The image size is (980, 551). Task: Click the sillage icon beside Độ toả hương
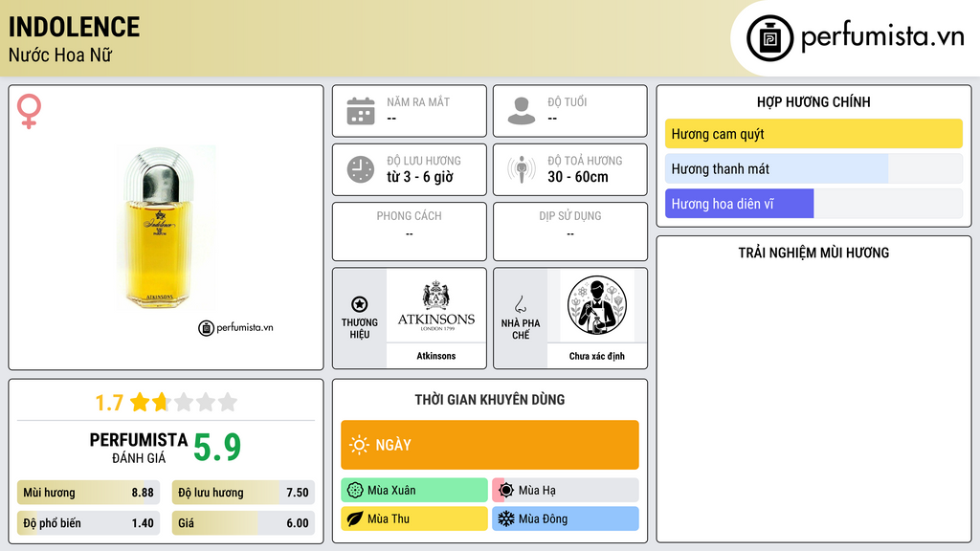tap(522, 169)
